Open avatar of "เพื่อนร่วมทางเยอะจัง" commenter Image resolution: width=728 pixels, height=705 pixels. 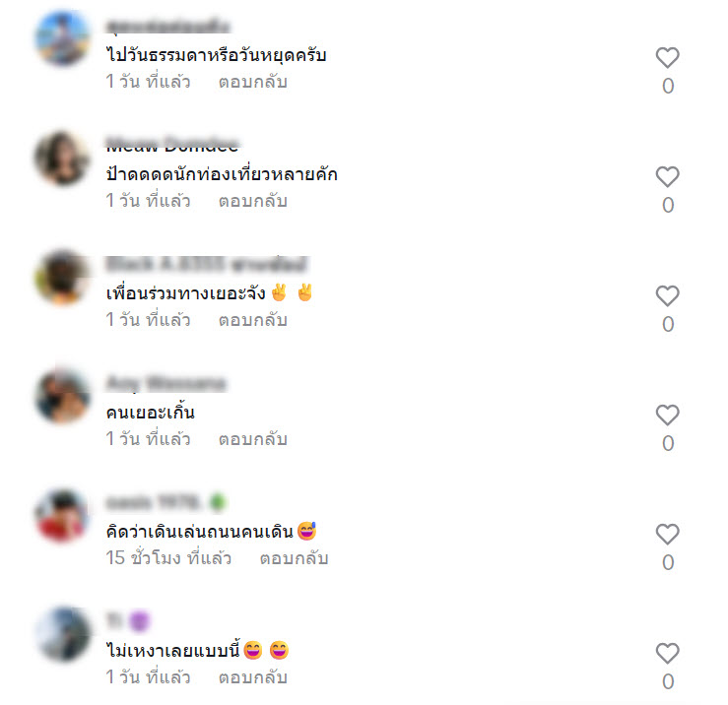point(63,277)
